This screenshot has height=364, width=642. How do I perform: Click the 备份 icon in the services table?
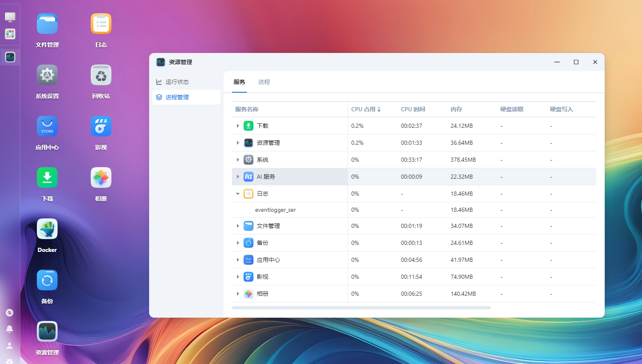click(x=249, y=243)
